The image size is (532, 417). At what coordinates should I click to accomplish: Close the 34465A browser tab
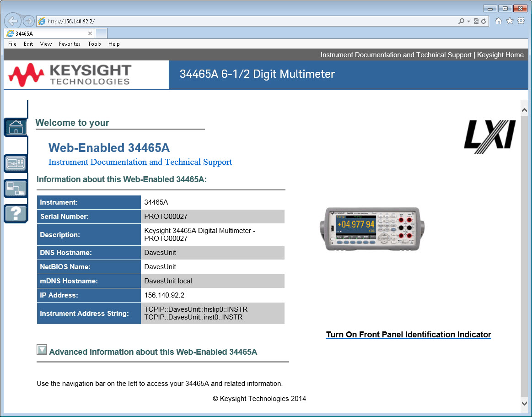90,33
